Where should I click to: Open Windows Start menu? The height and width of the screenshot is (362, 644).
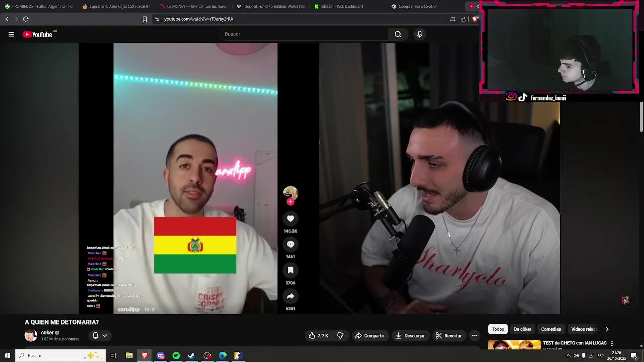7,356
